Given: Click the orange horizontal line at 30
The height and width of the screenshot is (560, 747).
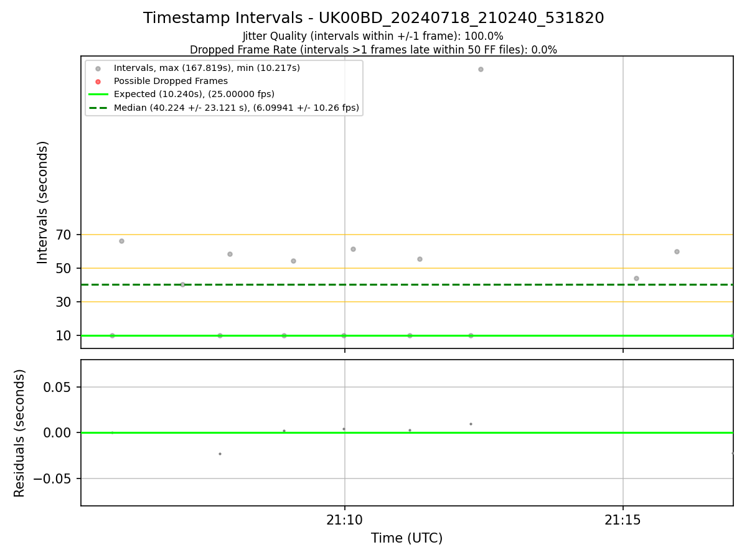Looking at the screenshot, I should coord(407,302).
